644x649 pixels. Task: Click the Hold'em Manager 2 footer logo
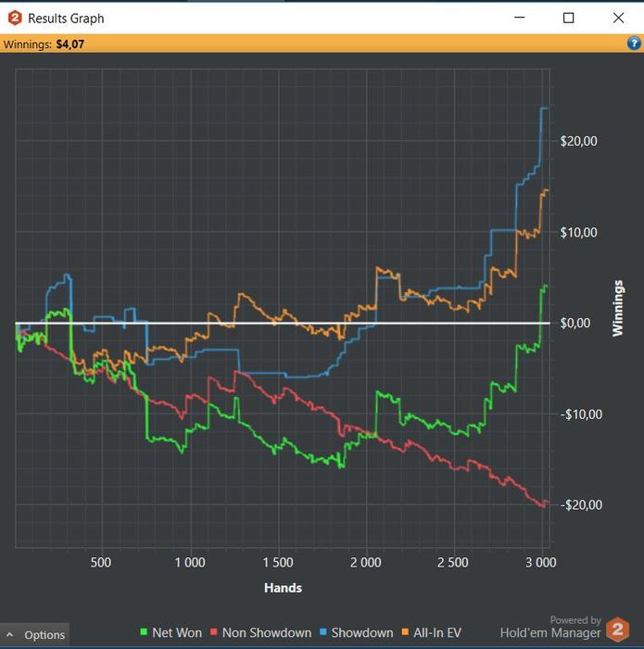click(617, 630)
